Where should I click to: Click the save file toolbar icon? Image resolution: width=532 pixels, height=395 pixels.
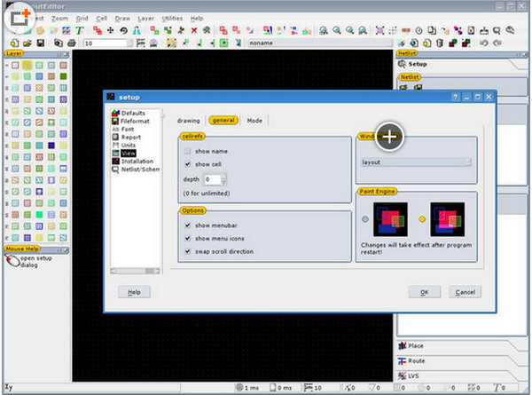41,43
